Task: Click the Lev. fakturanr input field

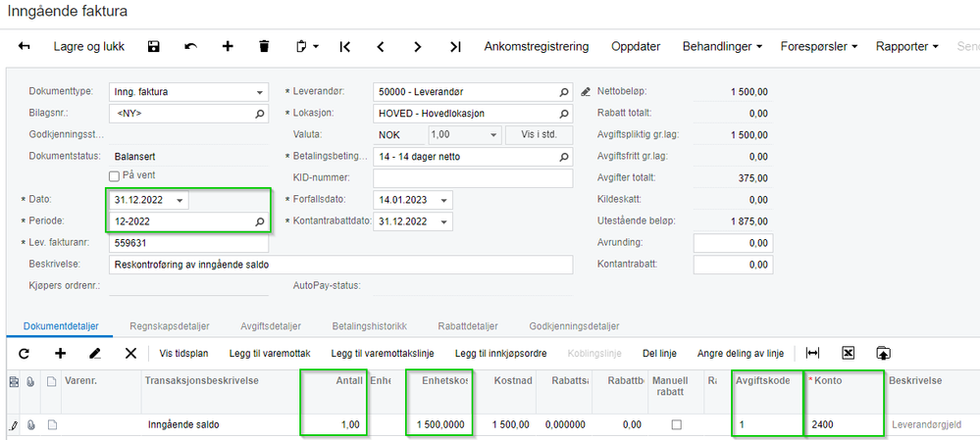Action: pos(188,243)
